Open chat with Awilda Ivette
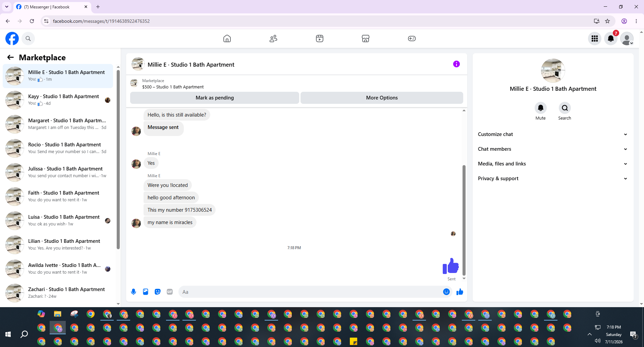 (x=58, y=269)
